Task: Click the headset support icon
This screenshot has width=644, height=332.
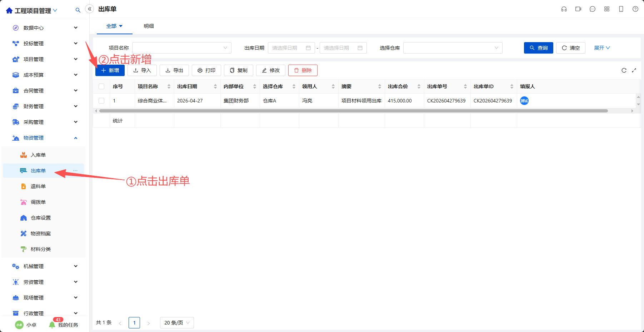Action: (x=564, y=9)
